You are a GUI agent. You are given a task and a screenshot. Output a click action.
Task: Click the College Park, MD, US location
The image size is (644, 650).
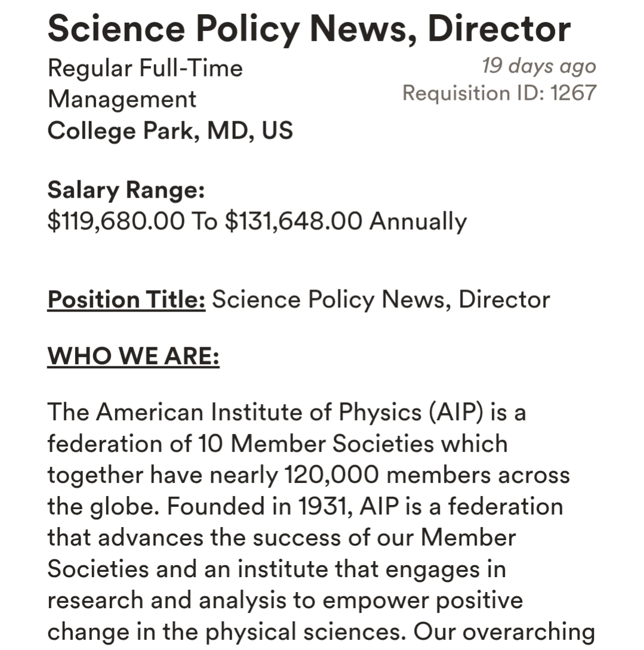tap(170, 130)
